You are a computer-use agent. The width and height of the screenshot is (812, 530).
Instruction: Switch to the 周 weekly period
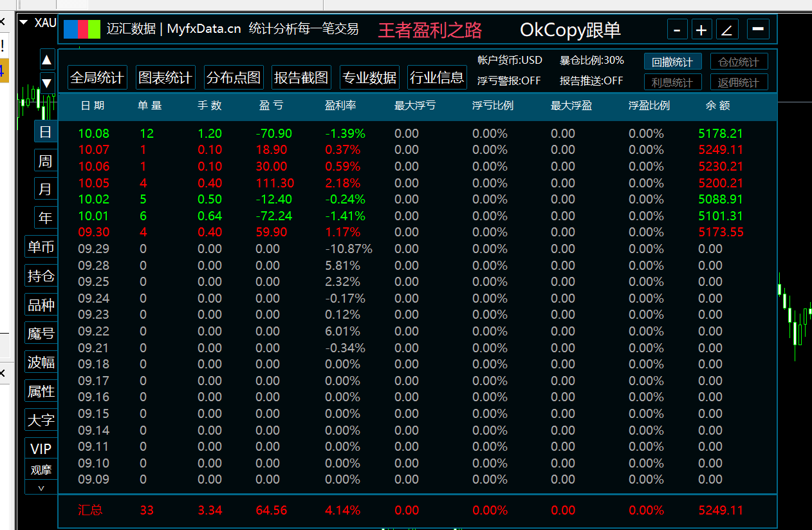click(45, 160)
